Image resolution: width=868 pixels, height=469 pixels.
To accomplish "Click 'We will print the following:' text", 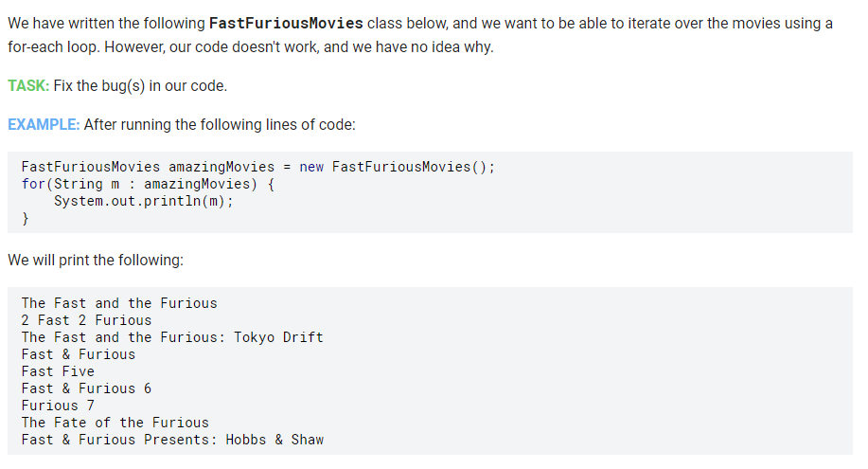I will pyautogui.click(x=96, y=260).
